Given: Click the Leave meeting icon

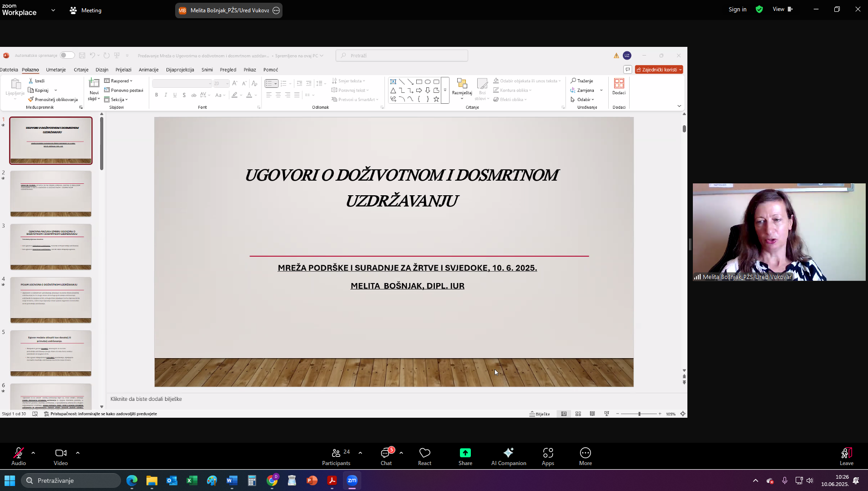Looking at the screenshot, I should 846,453.
